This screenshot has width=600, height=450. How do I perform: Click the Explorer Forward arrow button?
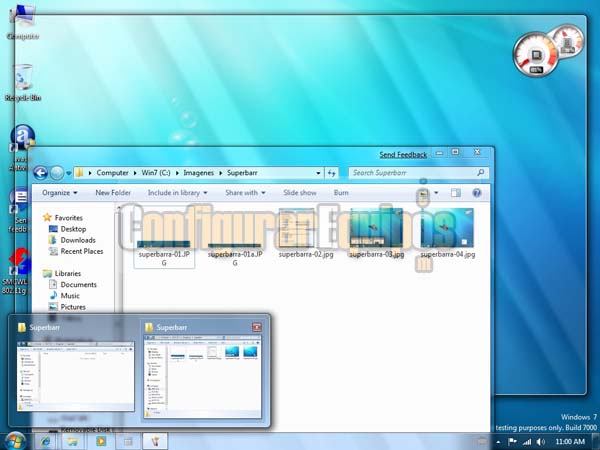(57, 173)
